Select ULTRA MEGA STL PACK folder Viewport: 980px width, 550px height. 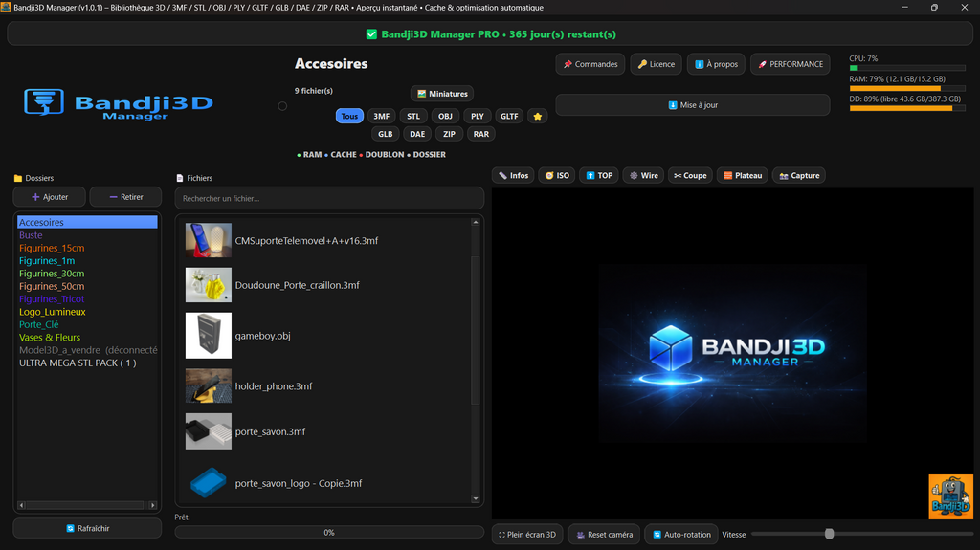tap(87, 363)
